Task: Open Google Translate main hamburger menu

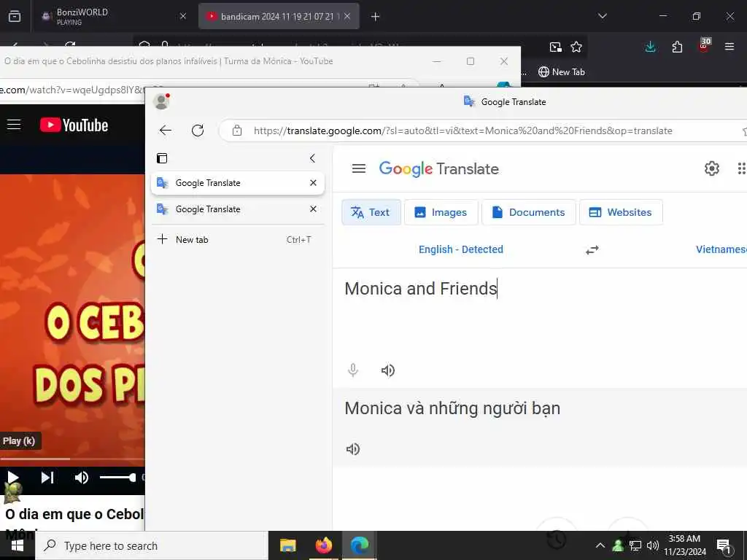Action: [x=359, y=168]
